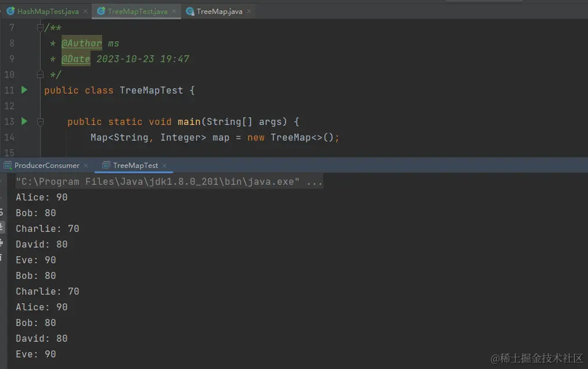
Task: Click first 'Alice: 90' console output line
Action: click(42, 198)
